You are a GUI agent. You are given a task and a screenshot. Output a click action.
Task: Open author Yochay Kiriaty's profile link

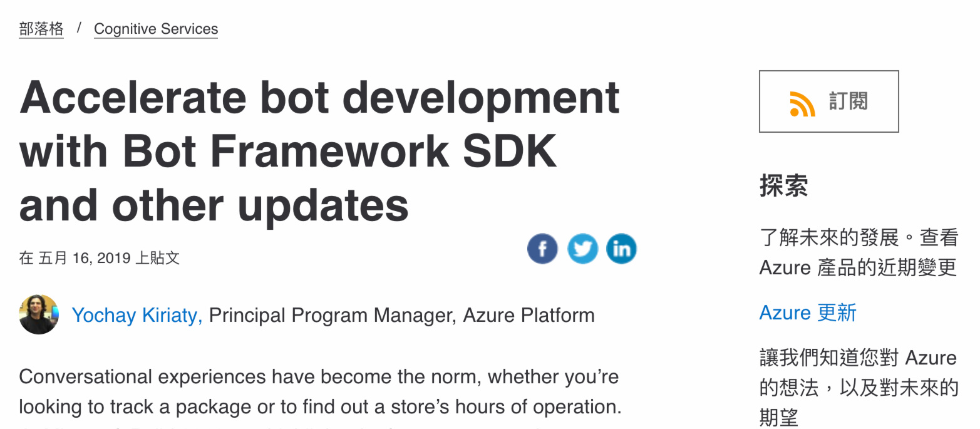point(137,315)
